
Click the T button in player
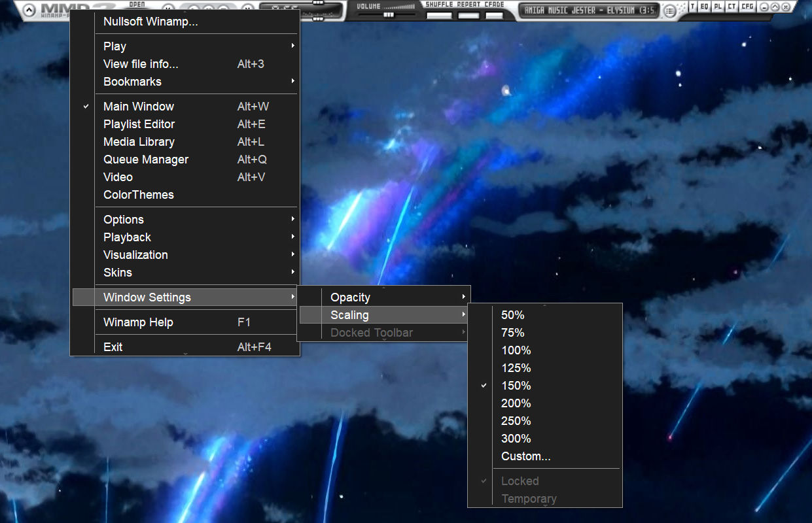(x=692, y=7)
